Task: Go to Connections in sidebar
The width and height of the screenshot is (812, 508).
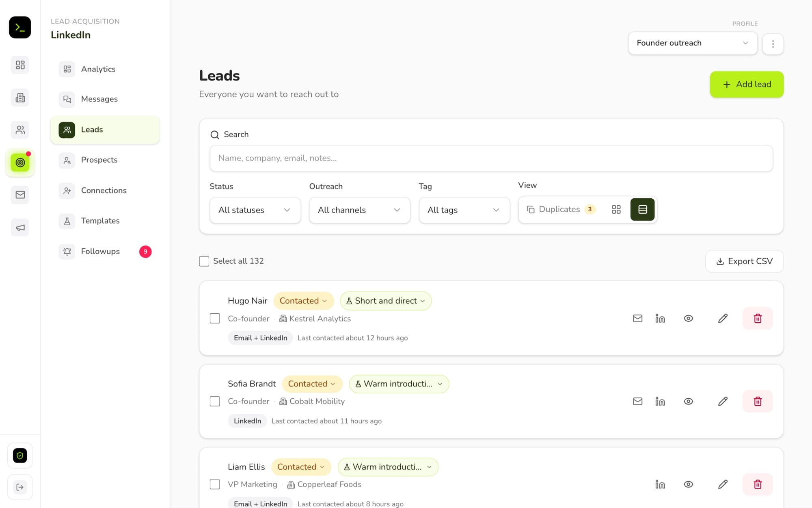Action: [x=105, y=191]
